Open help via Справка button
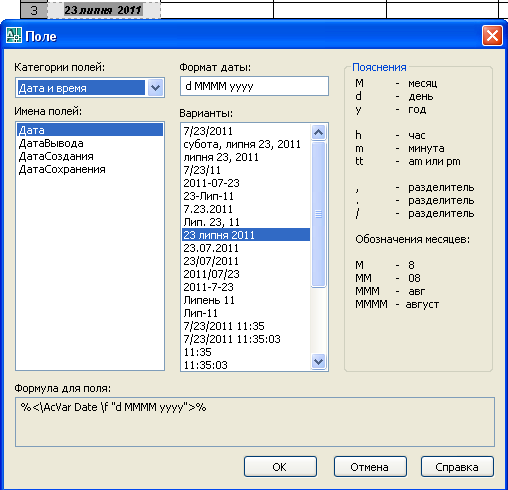508x490 pixels. click(457, 467)
